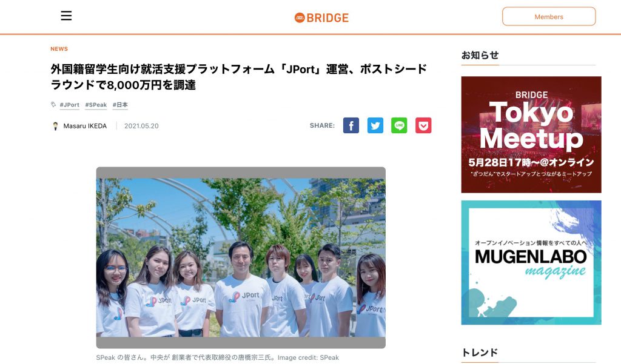The width and height of the screenshot is (621, 364).
Task: Click the tag icon beside #JPort
Action: (x=53, y=104)
